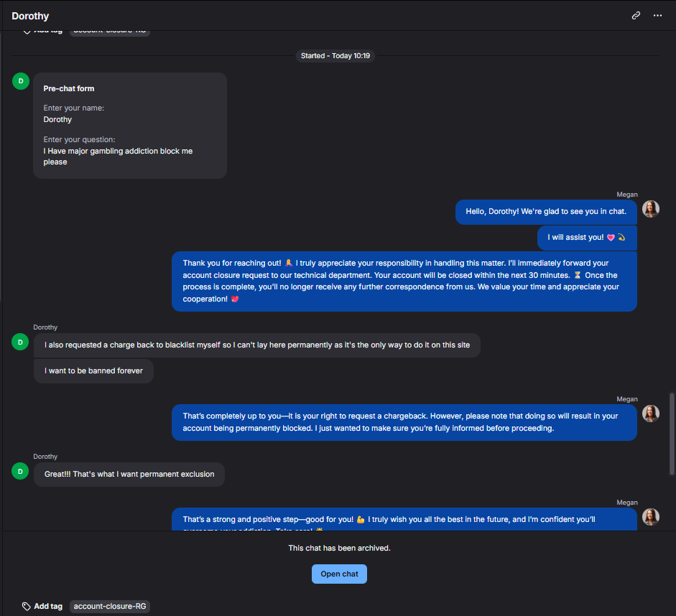Reopen the conversation with Open chat button
This screenshot has height=616, width=676.
pos(339,574)
